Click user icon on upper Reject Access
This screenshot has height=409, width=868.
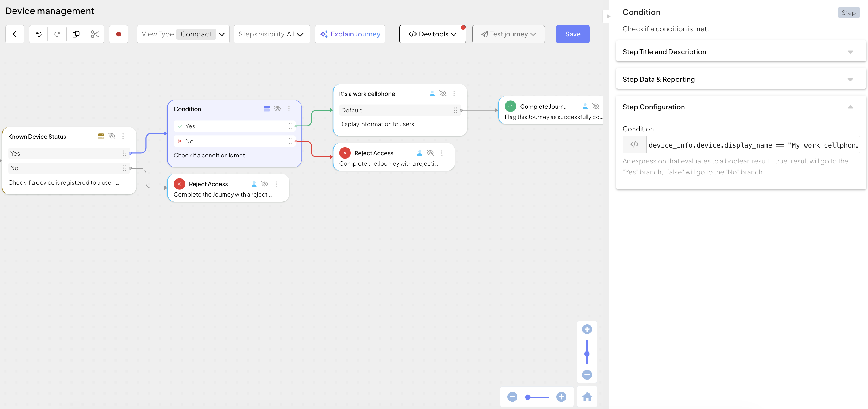[420, 153]
